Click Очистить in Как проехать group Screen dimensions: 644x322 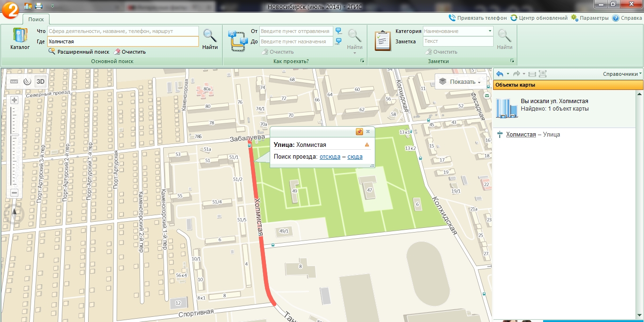click(278, 52)
